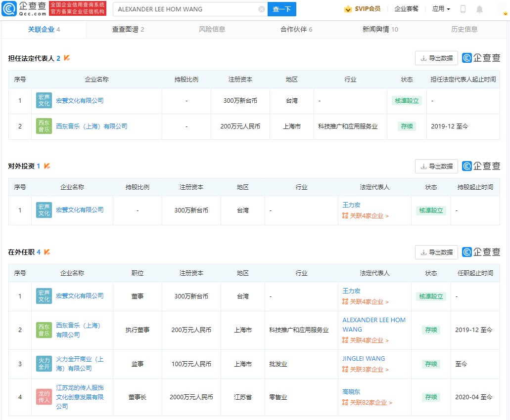Open 江苏龙的传人服饰文化创意发展有限公司 link
The height and width of the screenshot is (420, 510).
(x=80, y=397)
